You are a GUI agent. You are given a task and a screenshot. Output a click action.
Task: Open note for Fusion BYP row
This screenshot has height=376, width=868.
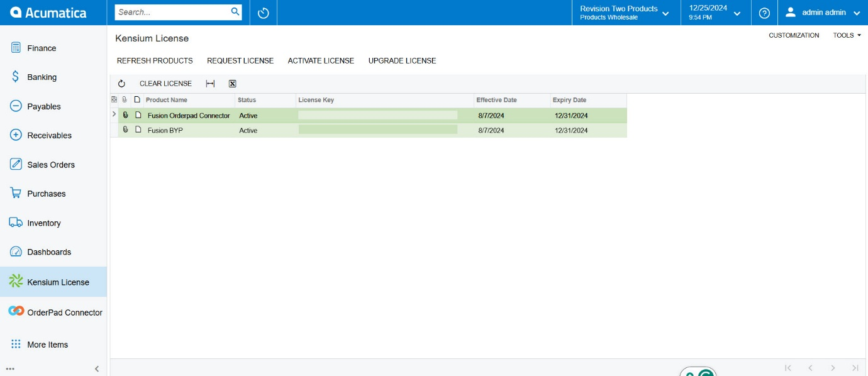click(x=138, y=130)
